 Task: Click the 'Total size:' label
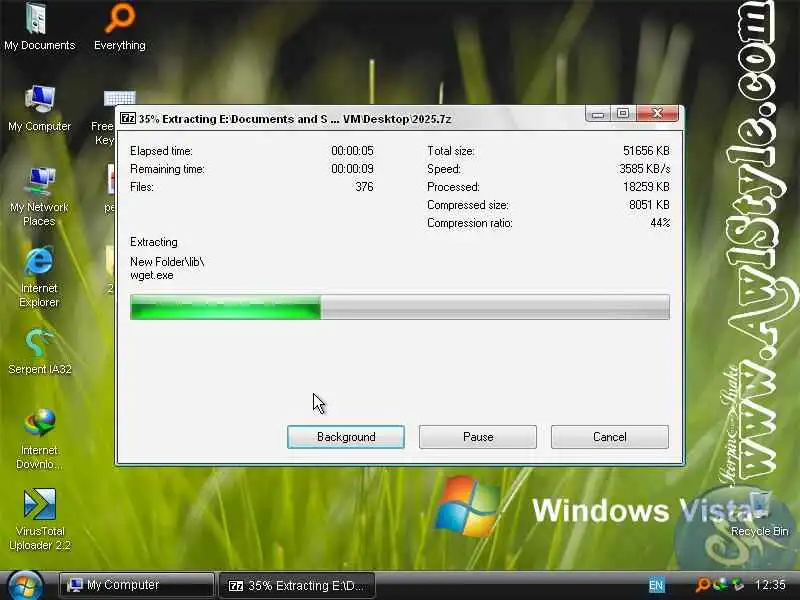pos(451,151)
